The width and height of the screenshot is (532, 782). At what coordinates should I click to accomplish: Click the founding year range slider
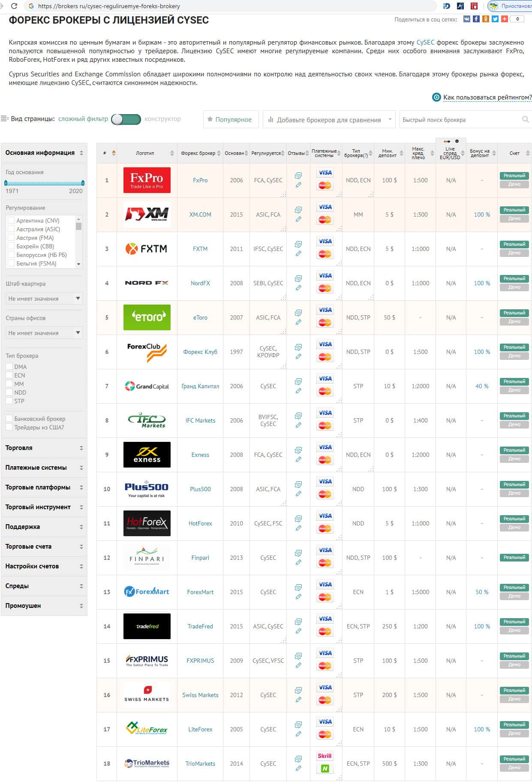pyautogui.click(x=44, y=183)
